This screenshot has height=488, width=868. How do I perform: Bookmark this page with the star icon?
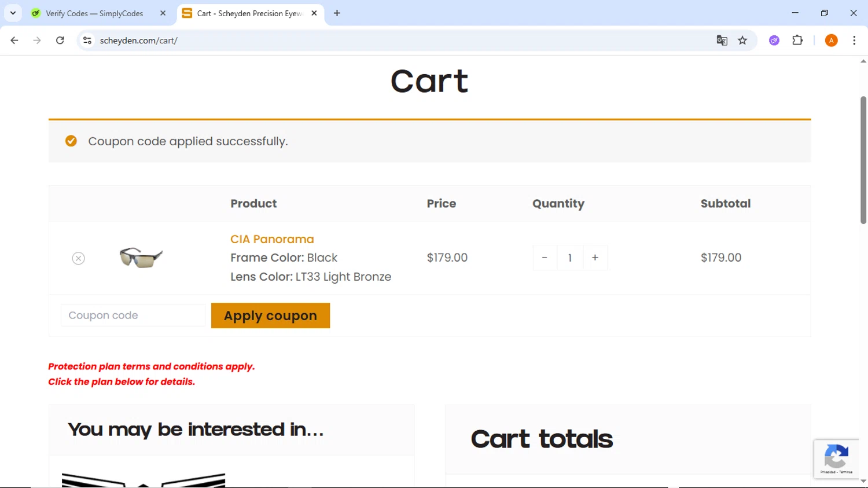[742, 41]
